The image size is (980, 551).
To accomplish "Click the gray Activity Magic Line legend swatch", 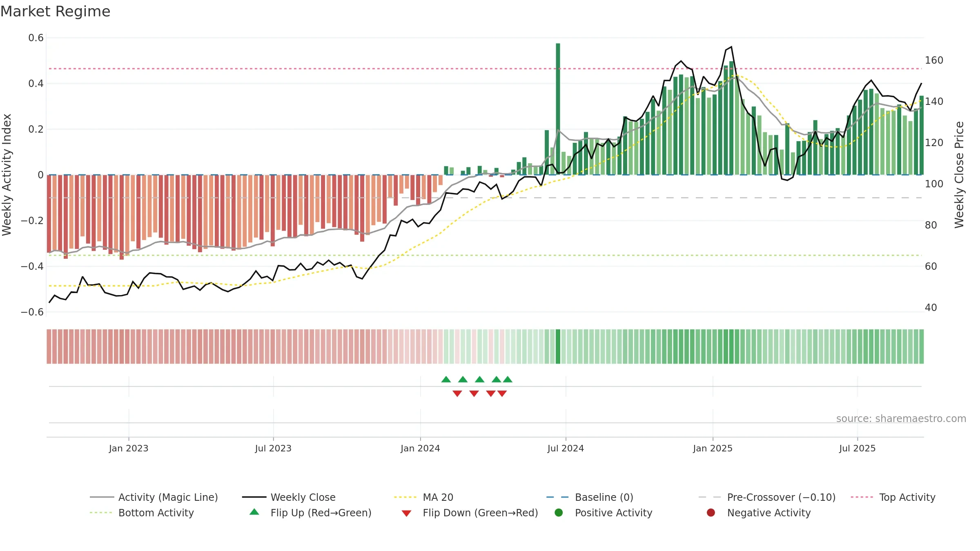I will click(102, 497).
